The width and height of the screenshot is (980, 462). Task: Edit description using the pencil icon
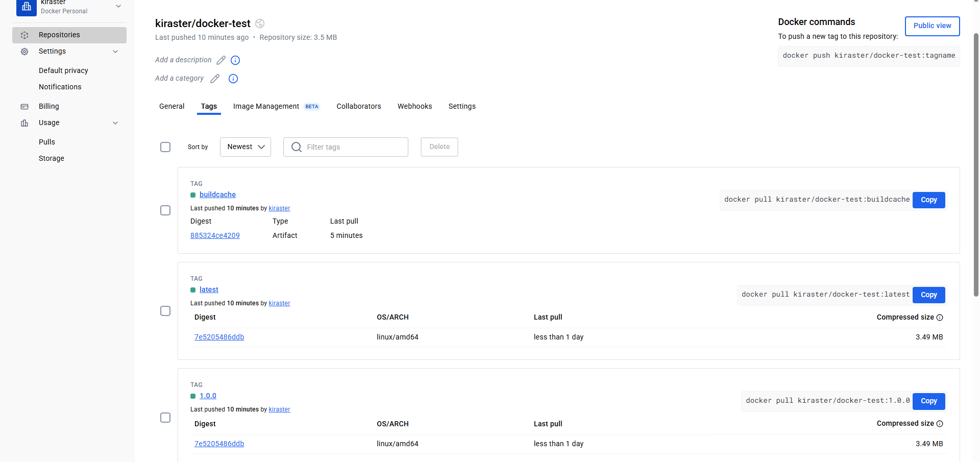coord(221,60)
